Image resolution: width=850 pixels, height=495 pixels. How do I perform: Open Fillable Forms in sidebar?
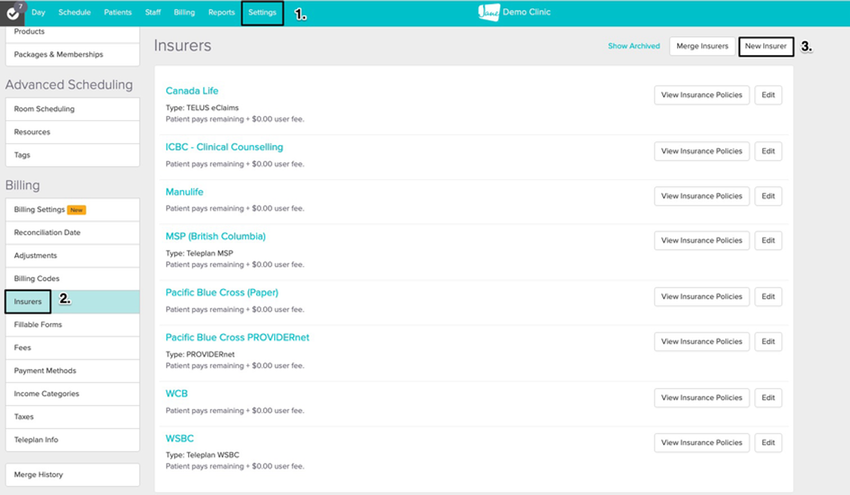[x=73, y=325]
